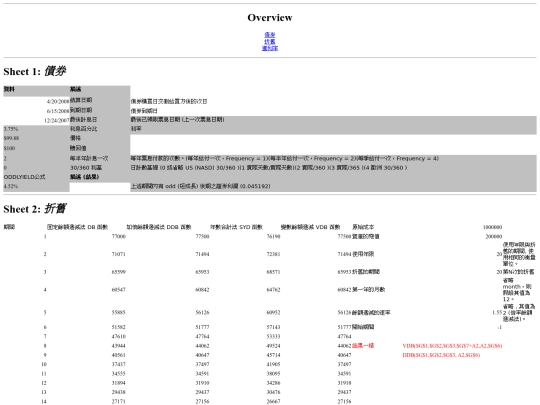
Task: Select the 27156 cell in DDB column
Action: [202, 401]
